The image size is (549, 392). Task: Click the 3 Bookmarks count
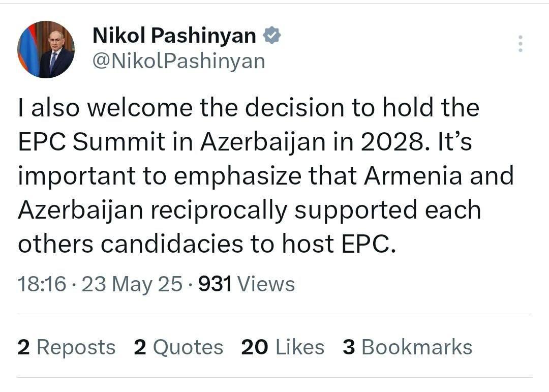click(408, 347)
